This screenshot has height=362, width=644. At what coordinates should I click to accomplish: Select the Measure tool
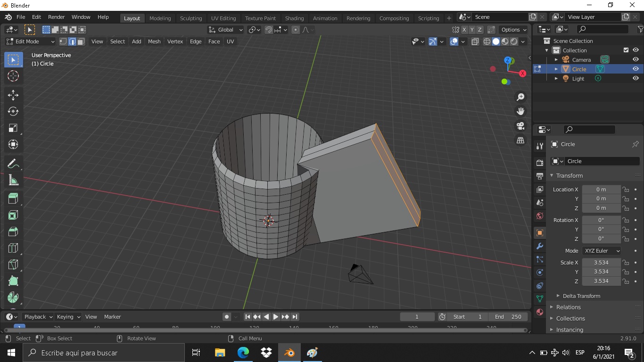tap(13, 180)
